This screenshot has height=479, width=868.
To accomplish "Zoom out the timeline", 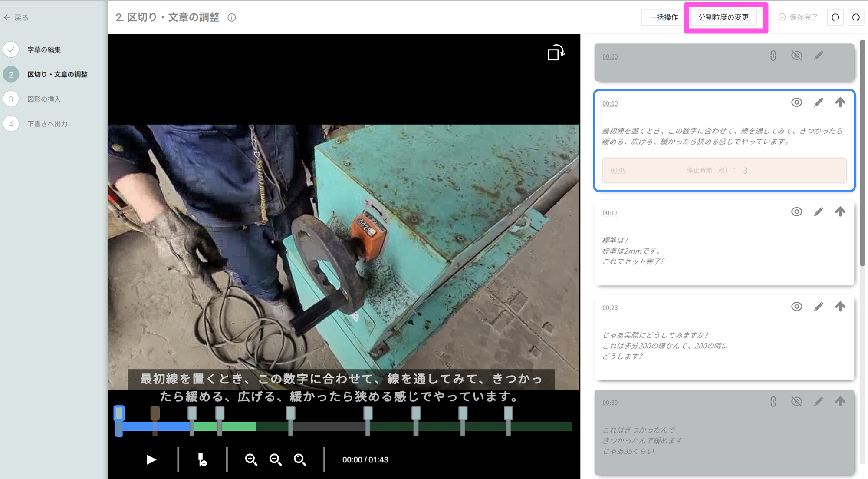I will (275, 459).
